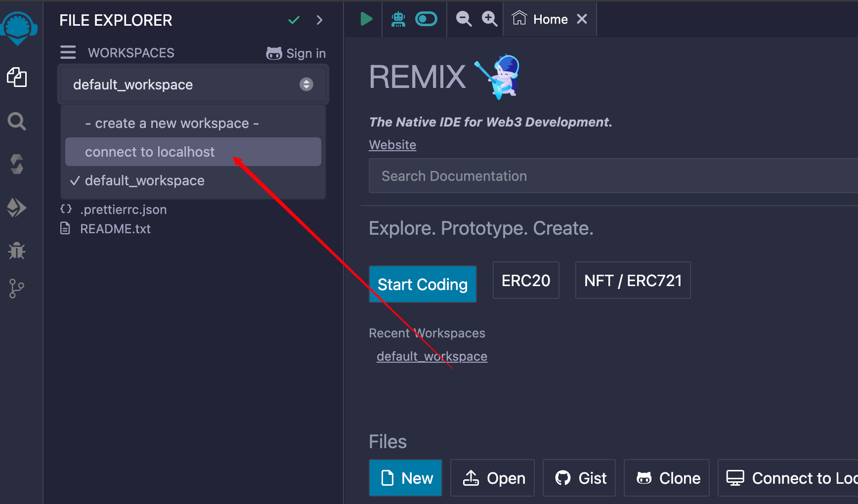Click the green Run script play button
Viewport: 858px width, 504px height.
[x=366, y=19]
